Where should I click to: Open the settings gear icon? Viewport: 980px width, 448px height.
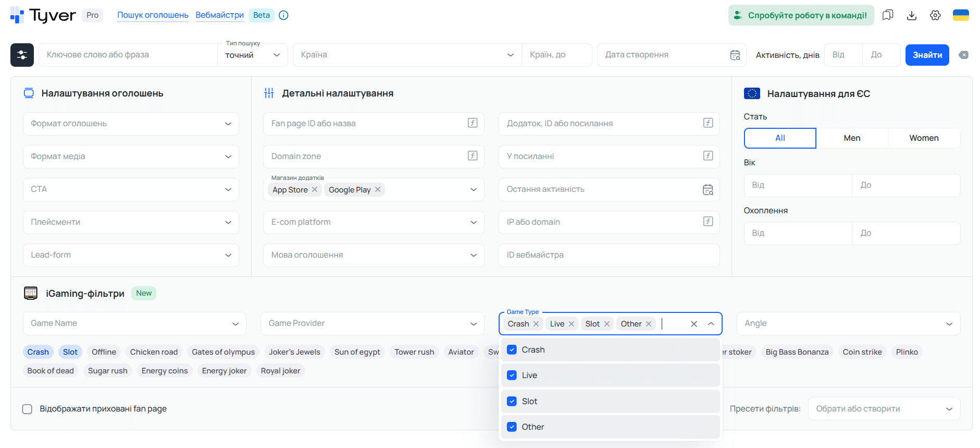(x=935, y=15)
